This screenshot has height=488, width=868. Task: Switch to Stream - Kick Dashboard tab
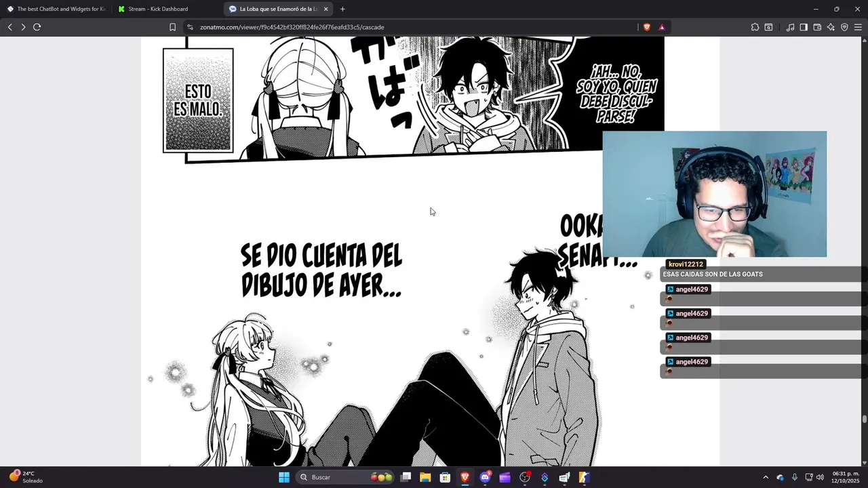[167, 9]
